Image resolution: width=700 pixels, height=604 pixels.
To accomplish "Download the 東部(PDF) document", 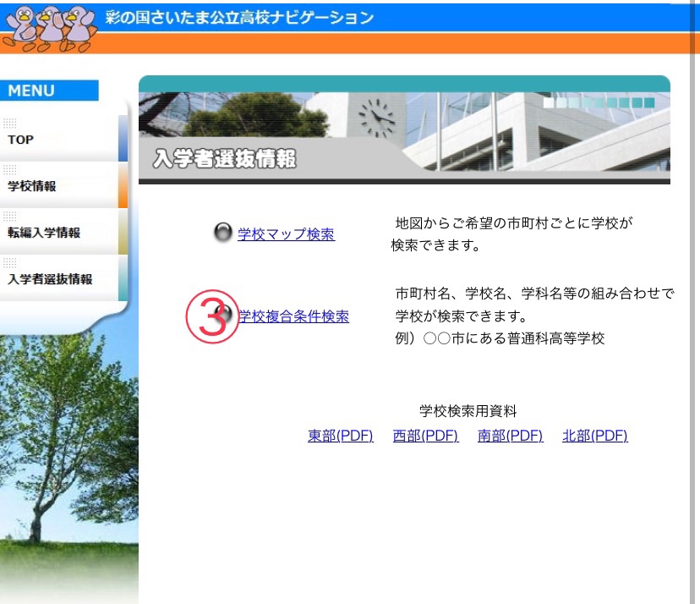I will [340, 436].
